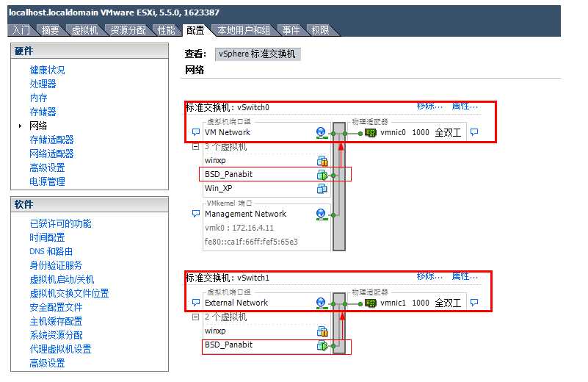This screenshot has width=588, height=382.
Task: Open DNS 和路由 settings
Action: pyautogui.click(x=51, y=251)
